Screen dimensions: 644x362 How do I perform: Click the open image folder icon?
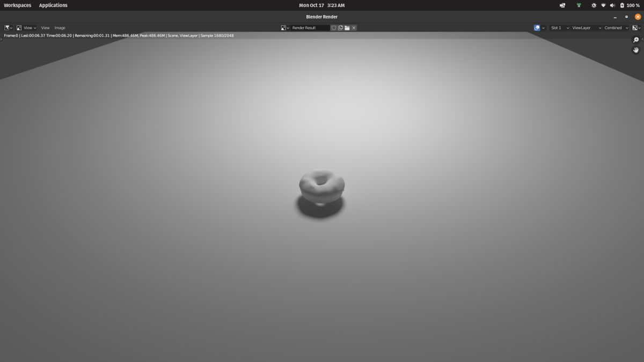(x=347, y=28)
